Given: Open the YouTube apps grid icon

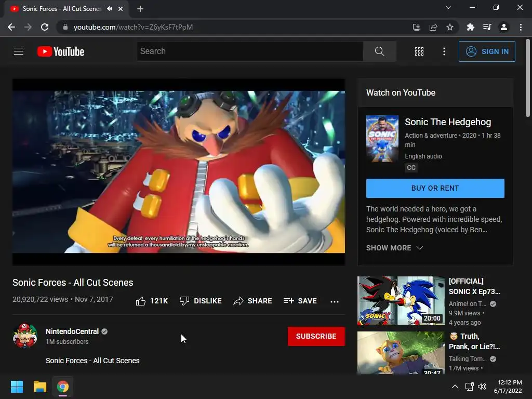Looking at the screenshot, I should [419, 51].
